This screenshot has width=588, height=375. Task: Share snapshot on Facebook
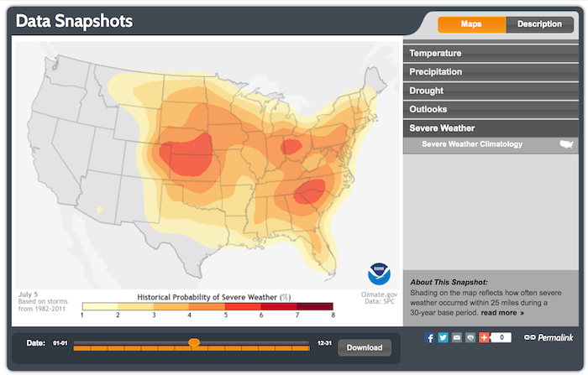click(x=431, y=337)
